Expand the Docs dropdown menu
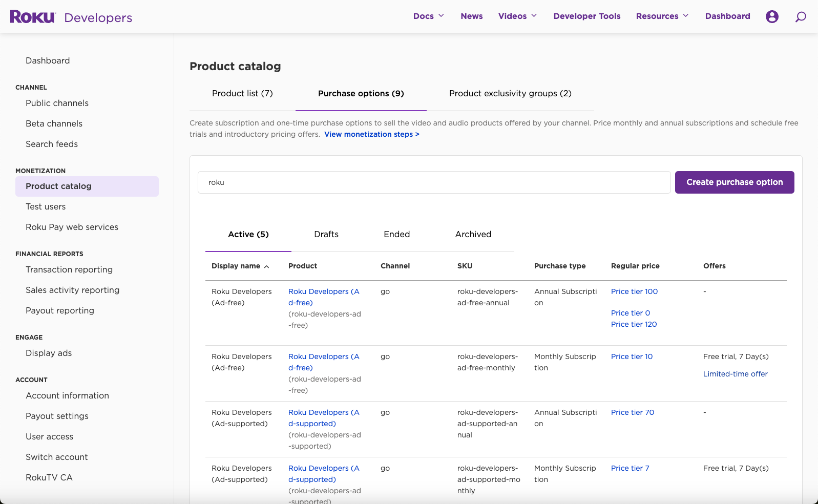 (428, 16)
